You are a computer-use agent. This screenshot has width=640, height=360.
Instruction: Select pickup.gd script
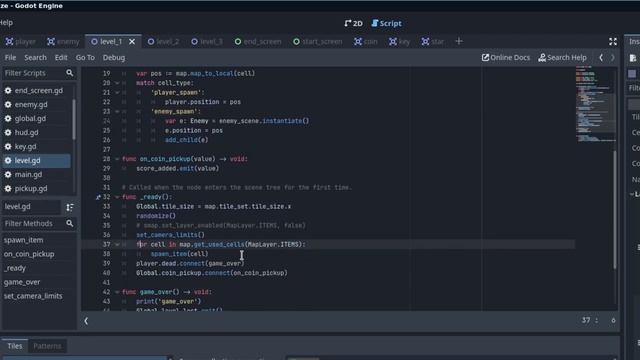(x=37, y=188)
